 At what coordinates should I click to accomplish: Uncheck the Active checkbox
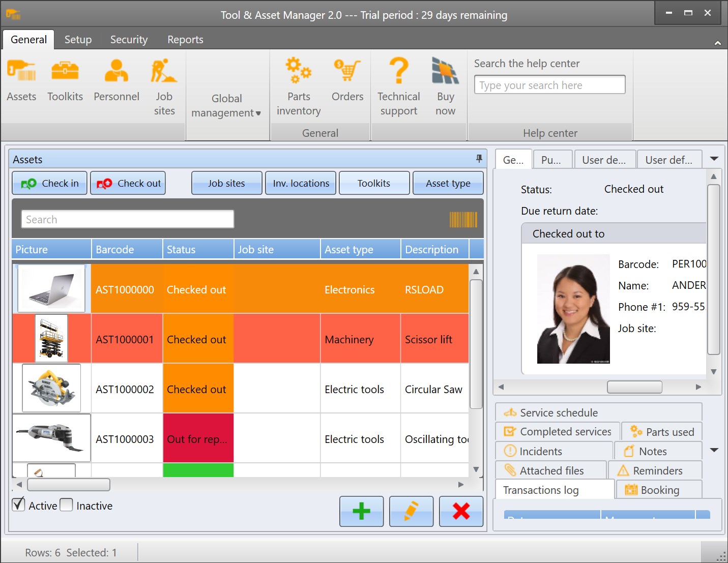click(19, 505)
